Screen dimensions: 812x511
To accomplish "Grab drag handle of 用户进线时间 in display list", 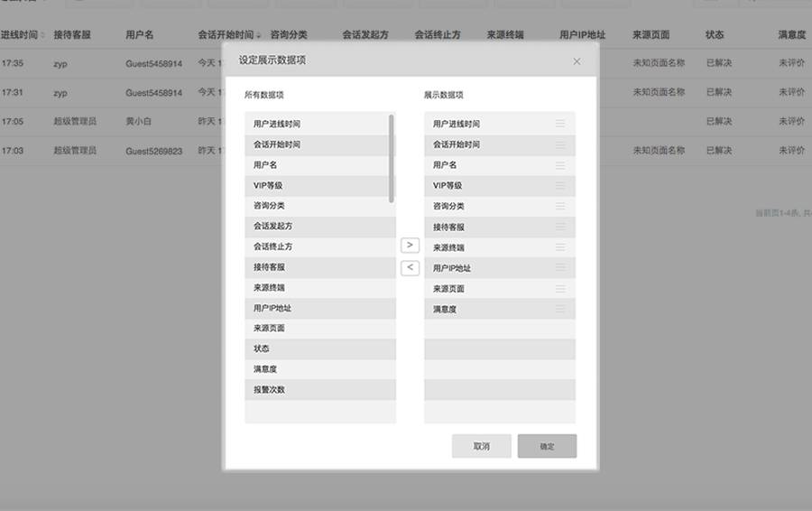I will [x=559, y=124].
